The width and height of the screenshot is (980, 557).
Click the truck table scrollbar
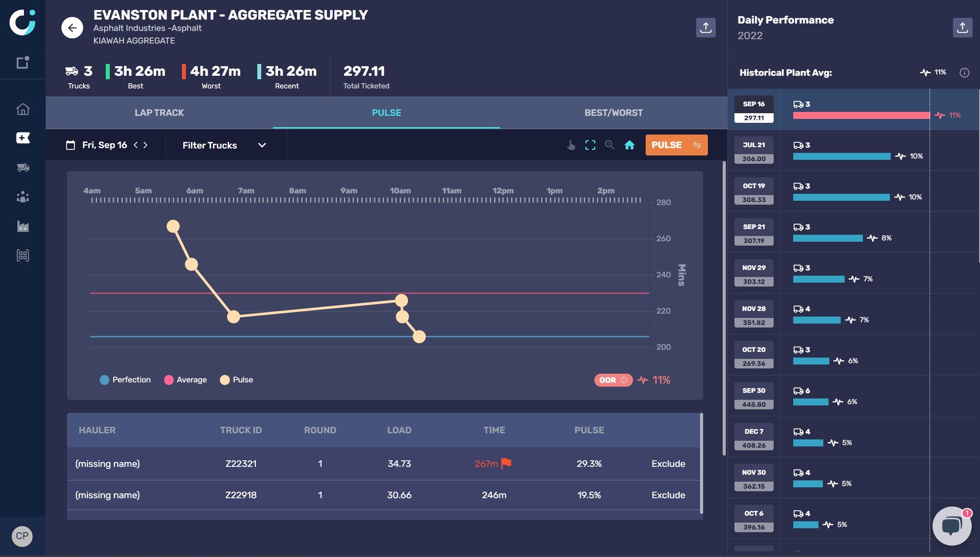(x=701, y=463)
